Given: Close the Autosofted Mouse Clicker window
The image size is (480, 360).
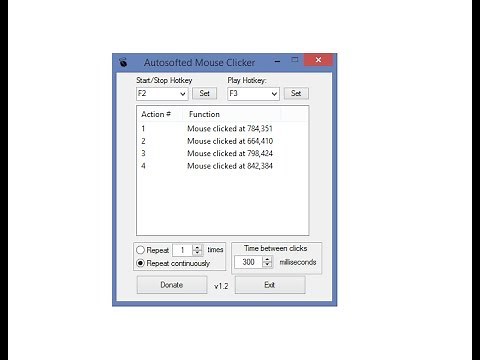Looking at the screenshot, I should pos(318,60).
